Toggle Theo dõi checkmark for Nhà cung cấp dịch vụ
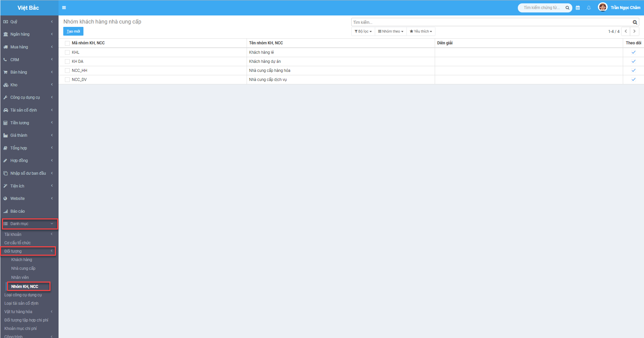644x338 pixels. tap(634, 80)
